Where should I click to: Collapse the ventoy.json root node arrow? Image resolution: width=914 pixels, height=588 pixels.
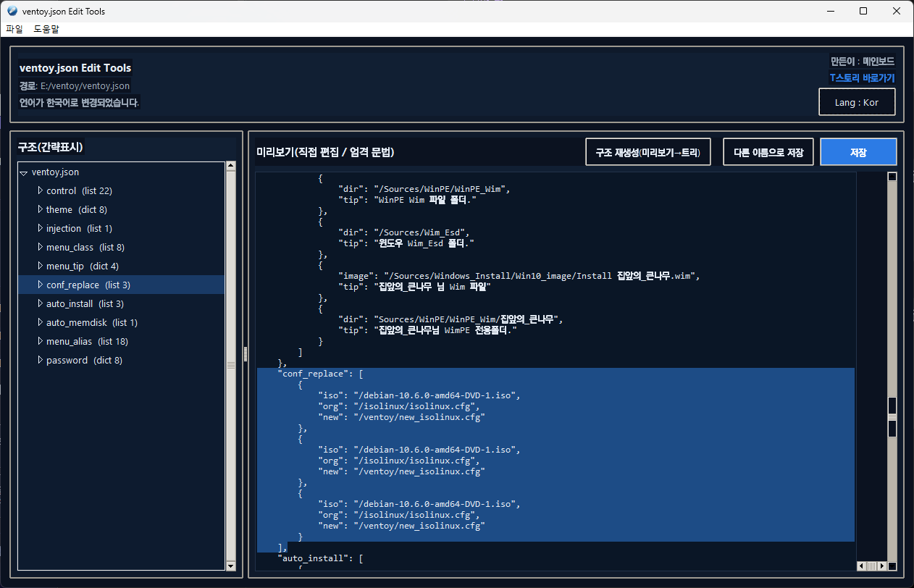click(x=24, y=172)
